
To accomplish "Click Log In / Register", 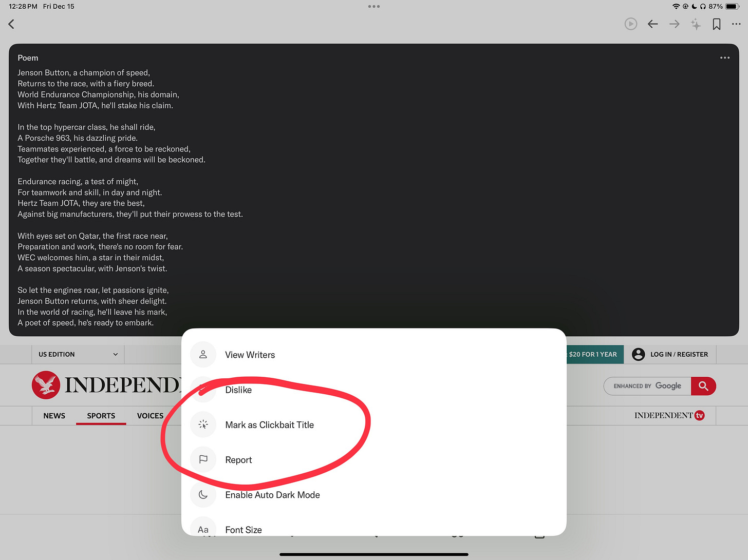I will click(679, 354).
